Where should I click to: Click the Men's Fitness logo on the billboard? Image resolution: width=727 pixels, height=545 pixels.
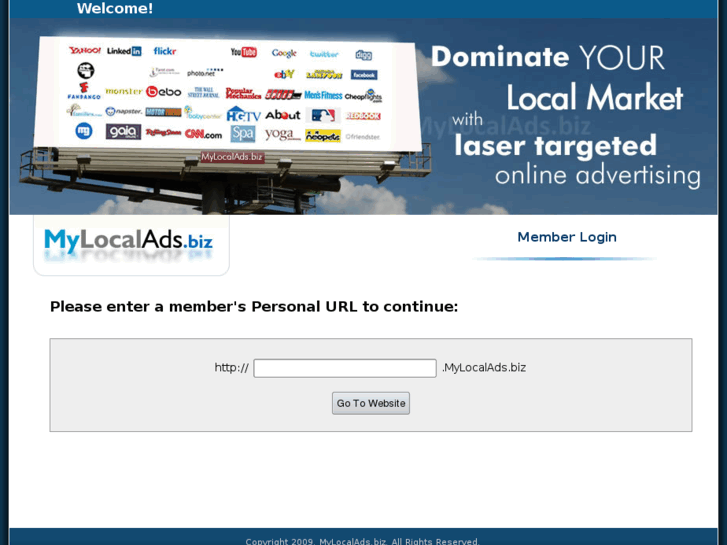323,96
